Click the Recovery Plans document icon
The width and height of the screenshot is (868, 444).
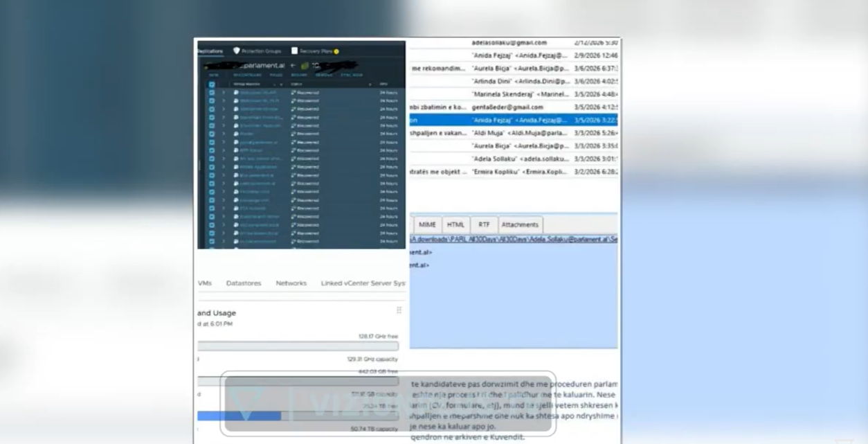(x=294, y=51)
